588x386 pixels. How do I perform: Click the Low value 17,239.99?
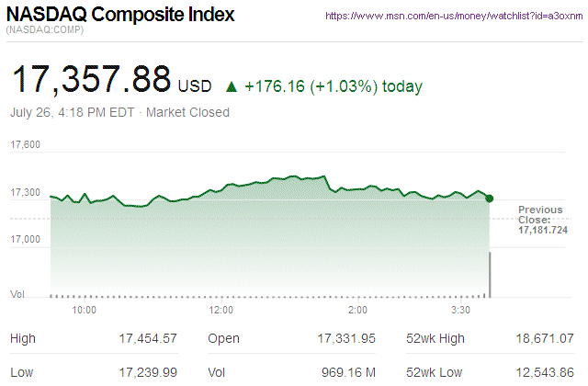tap(147, 374)
